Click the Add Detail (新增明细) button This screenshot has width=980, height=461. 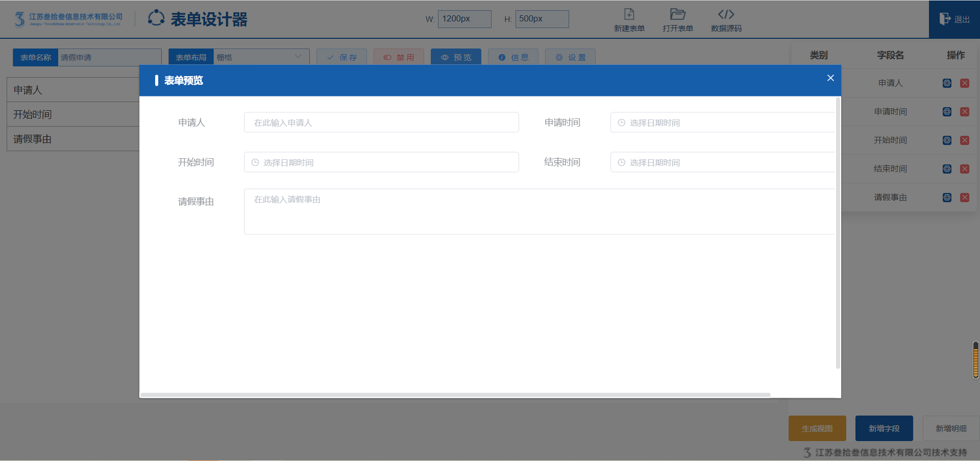click(950, 428)
